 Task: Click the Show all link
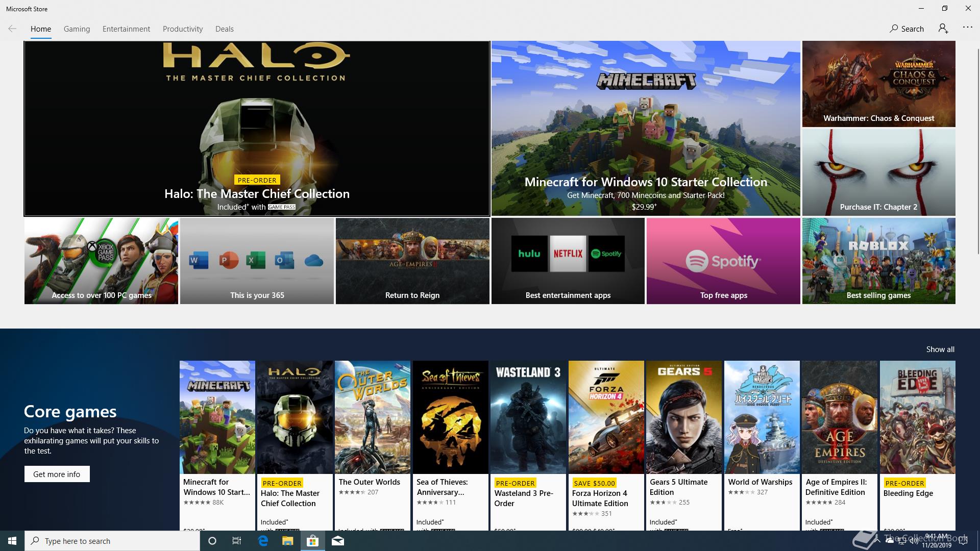click(x=940, y=349)
